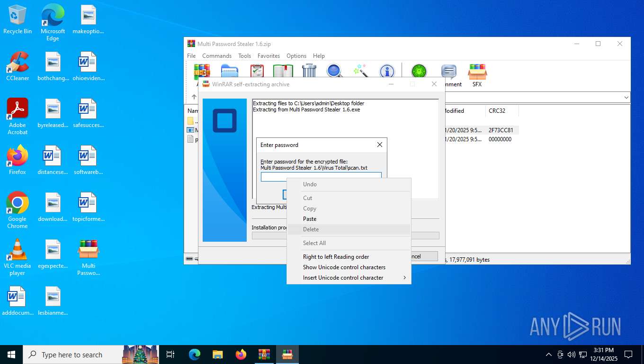The image size is (644, 364).
Task: Select the adddocum... Word document on desktop
Action: tap(18, 301)
